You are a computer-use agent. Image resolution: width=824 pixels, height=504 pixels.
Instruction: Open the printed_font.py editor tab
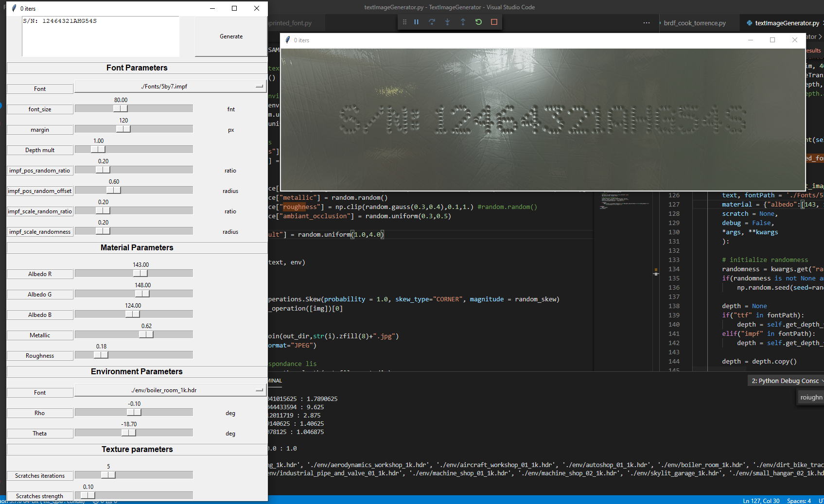tap(290, 23)
